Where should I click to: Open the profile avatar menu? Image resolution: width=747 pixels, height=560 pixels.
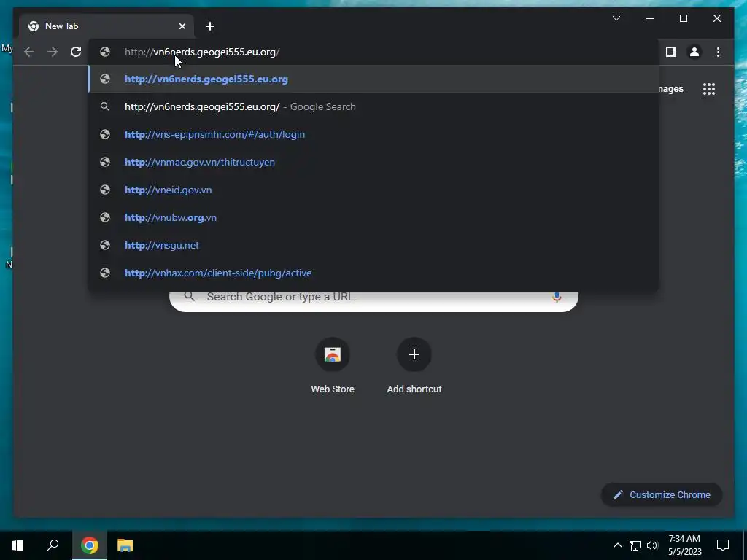[x=694, y=52]
